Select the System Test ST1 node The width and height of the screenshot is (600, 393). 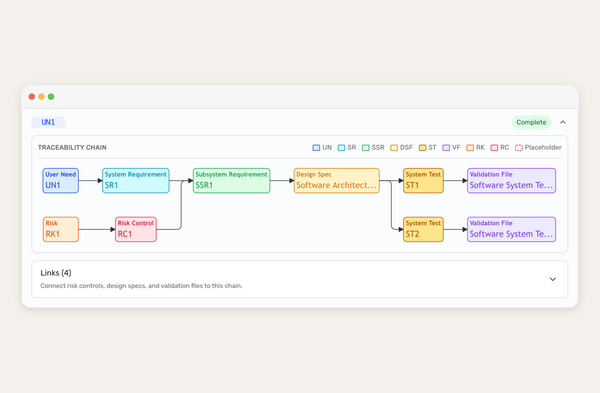[x=423, y=181]
